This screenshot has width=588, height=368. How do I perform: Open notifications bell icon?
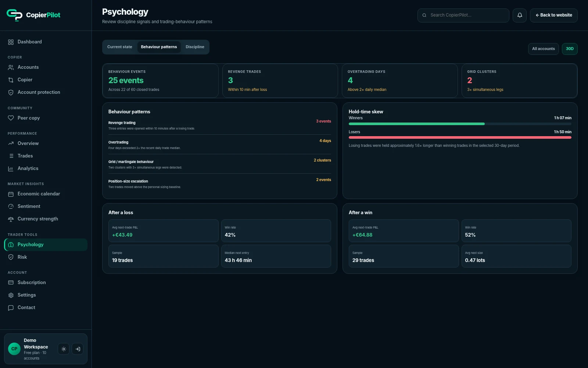point(520,15)
